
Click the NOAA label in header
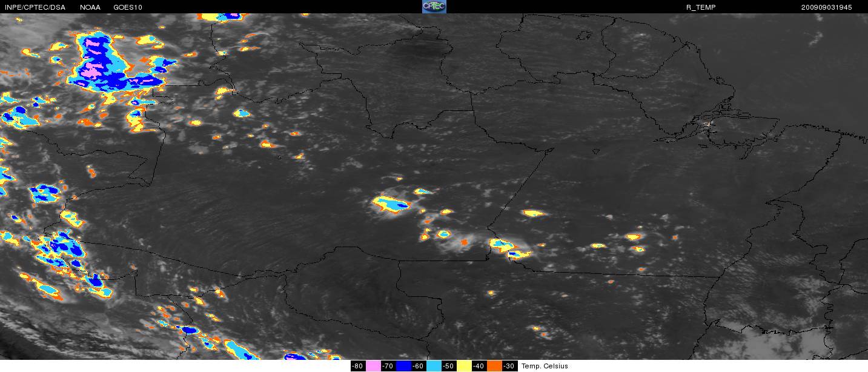(90, 7)
